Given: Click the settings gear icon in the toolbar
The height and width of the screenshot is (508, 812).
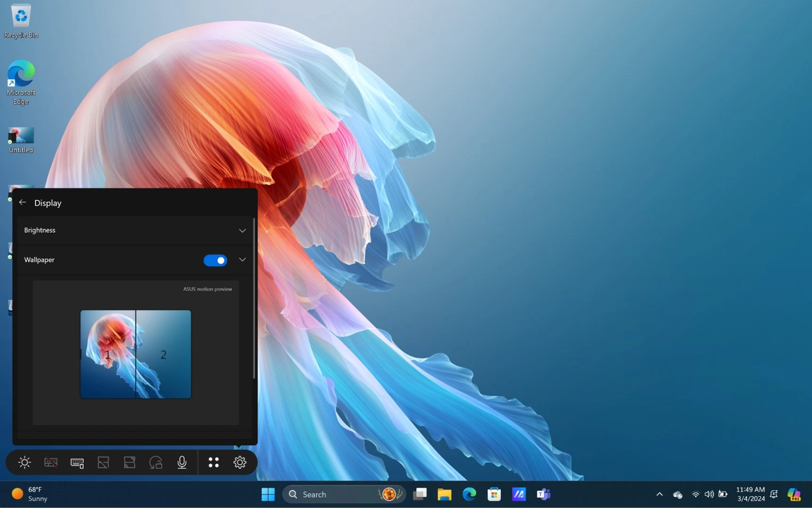Looking at the screenshot, I should (240, 462).
